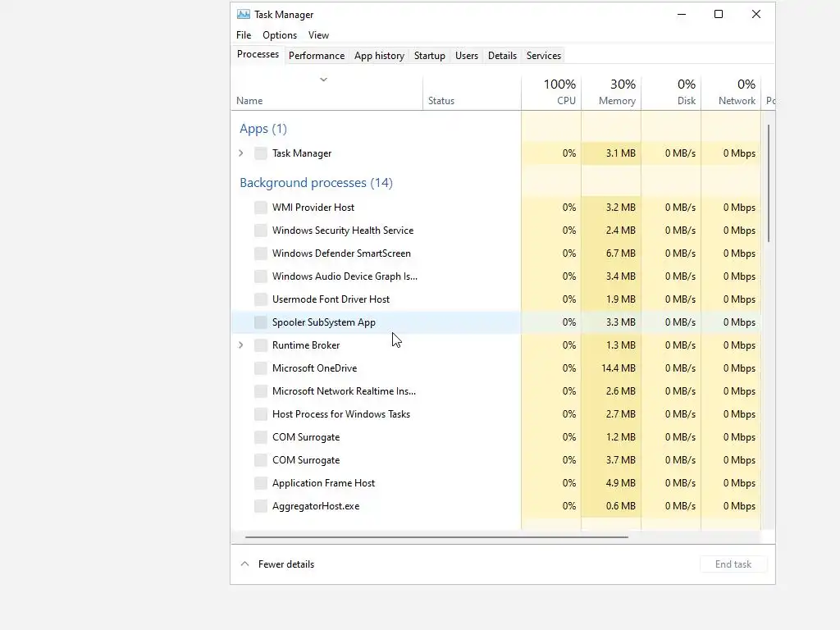The width and height of the screenshot is (840, 630).
Task: Click the icon beside WMI Provider Host
Action: 261,208
